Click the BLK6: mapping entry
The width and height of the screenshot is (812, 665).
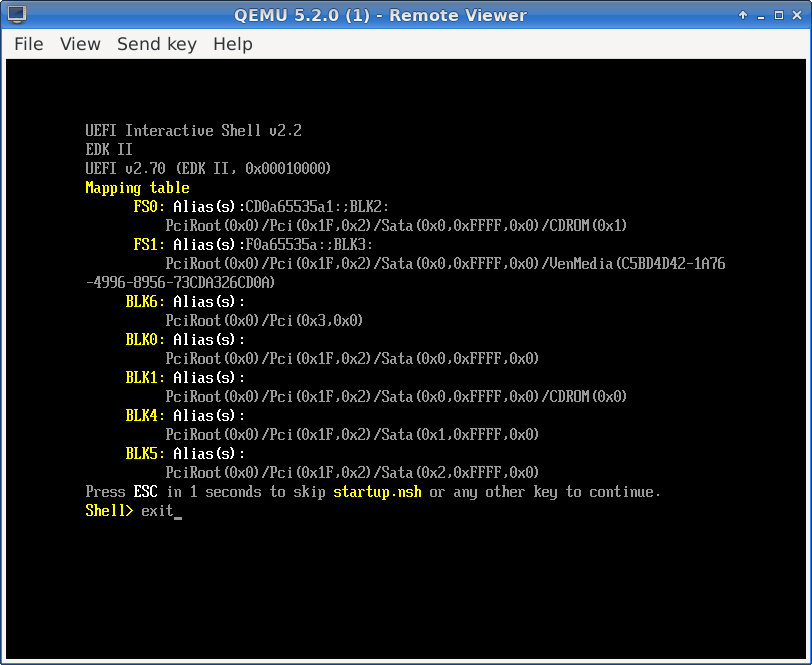[144, 302]
